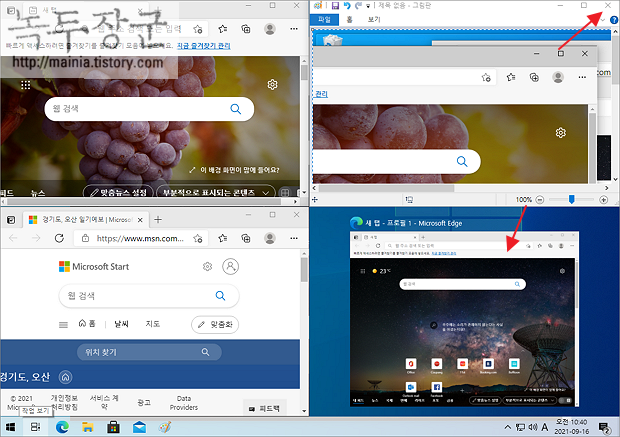The image size is (620, 437).
Task: Open Paint's quick access toolbar customize dropdown
Action: click(x=368, y=6)
